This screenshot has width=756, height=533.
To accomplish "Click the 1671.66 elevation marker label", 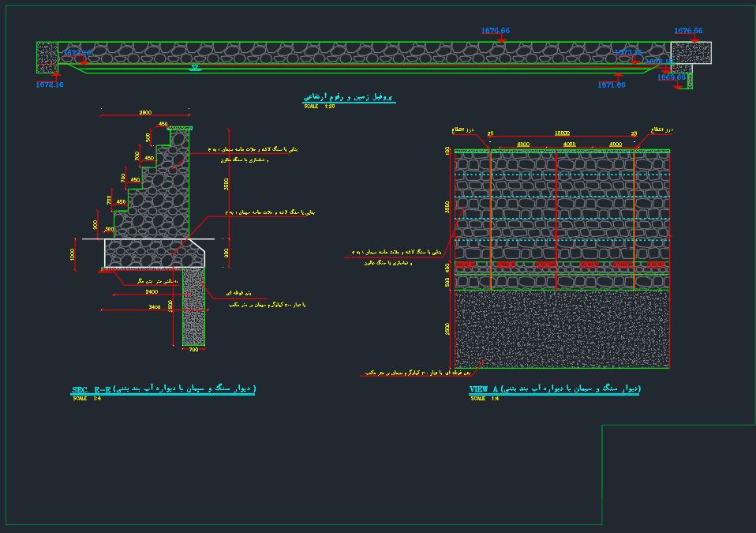I will (x=611, y=84).
